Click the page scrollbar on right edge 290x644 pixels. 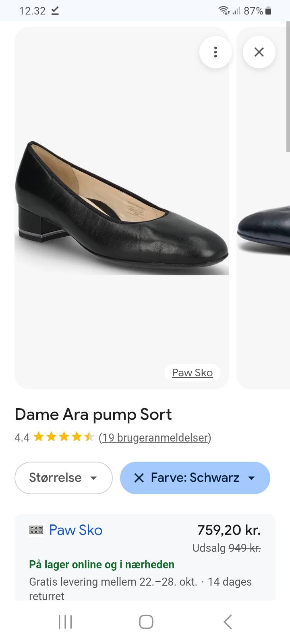coord(288,87)
